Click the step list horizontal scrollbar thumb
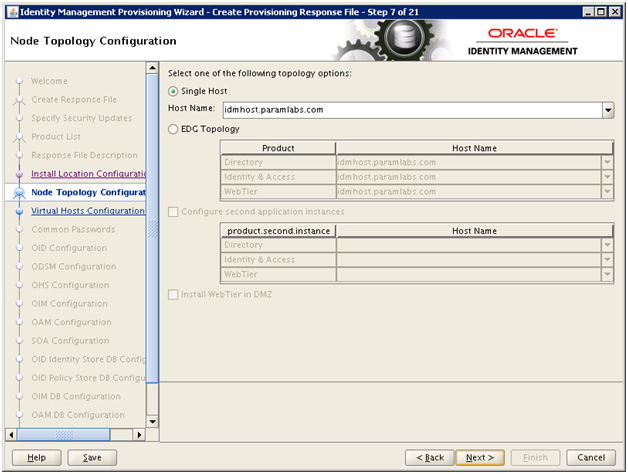This screenshot has height=474, width=628. click(x=63, y=435)
